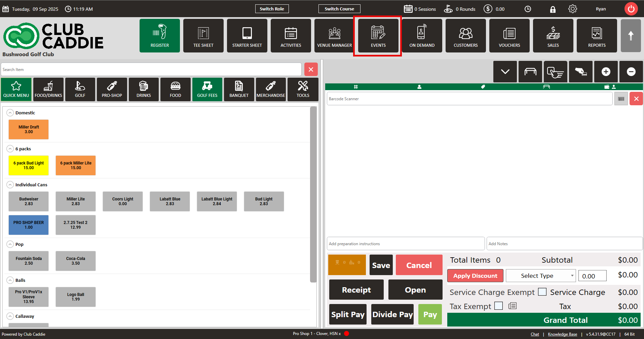644x339 pixels.
Task: Check the Service Charge Exempt checkbox
Action: coord(542,292)
